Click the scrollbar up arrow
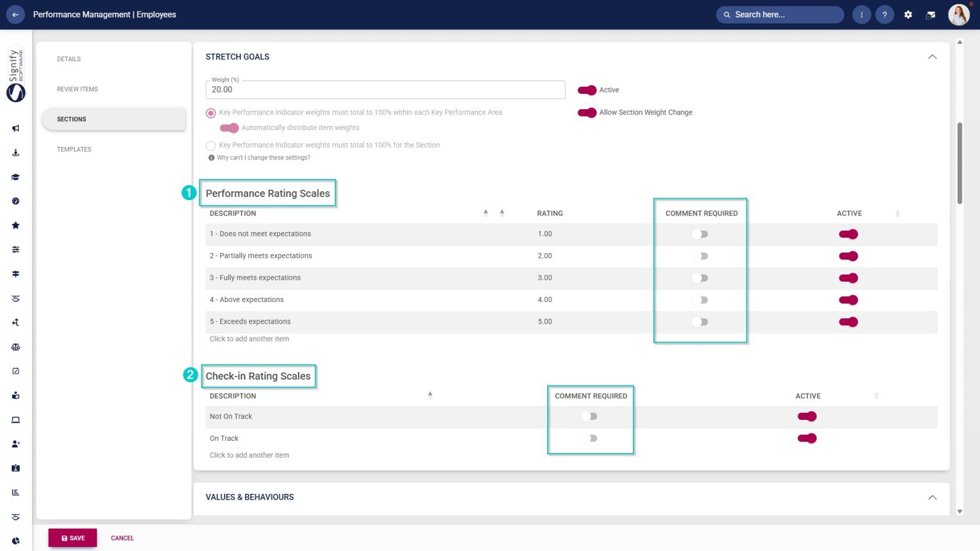The image size is (980, 551). 960,42
